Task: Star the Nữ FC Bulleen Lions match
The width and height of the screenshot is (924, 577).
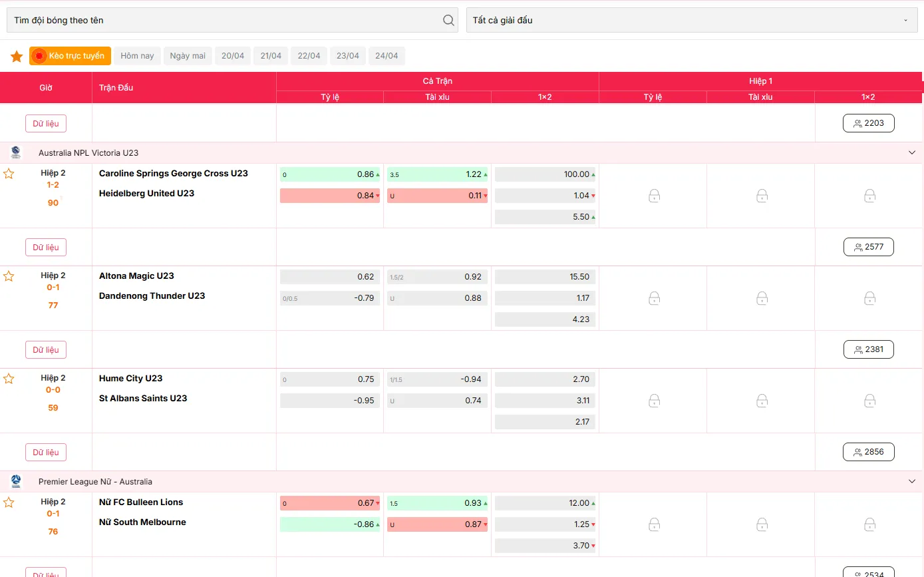Action: pos(9,502)
